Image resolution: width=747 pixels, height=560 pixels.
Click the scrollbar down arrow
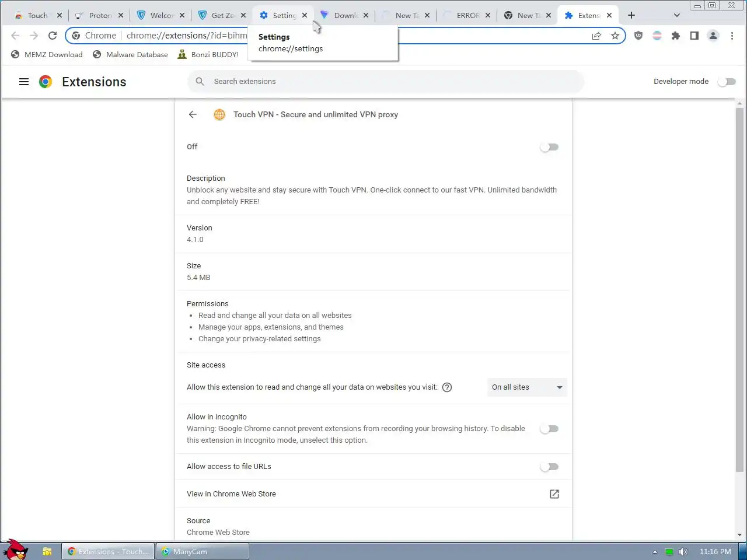point(740,535)
